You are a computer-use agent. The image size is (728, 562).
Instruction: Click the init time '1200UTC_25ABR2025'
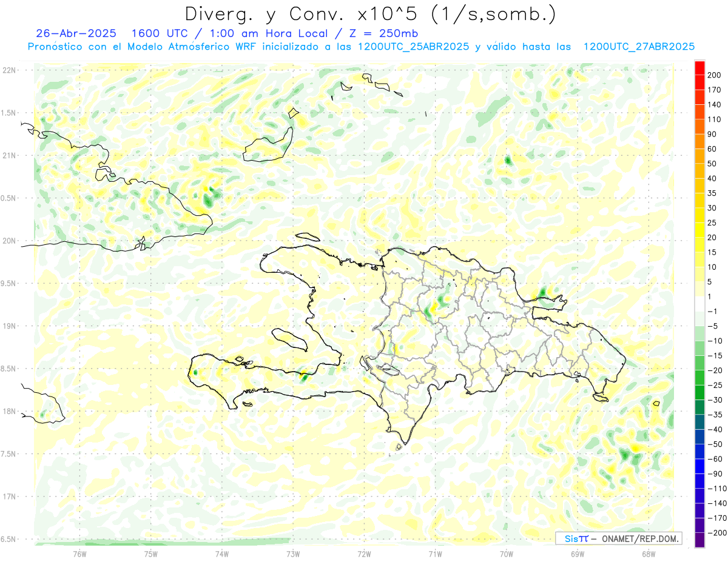pyautogui.click(x=413, y=47)
